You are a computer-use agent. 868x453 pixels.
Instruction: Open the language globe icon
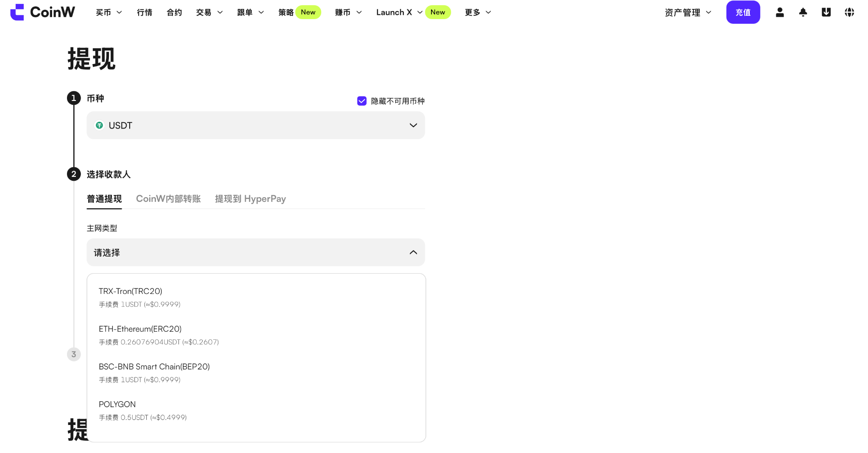coord(849,12)
